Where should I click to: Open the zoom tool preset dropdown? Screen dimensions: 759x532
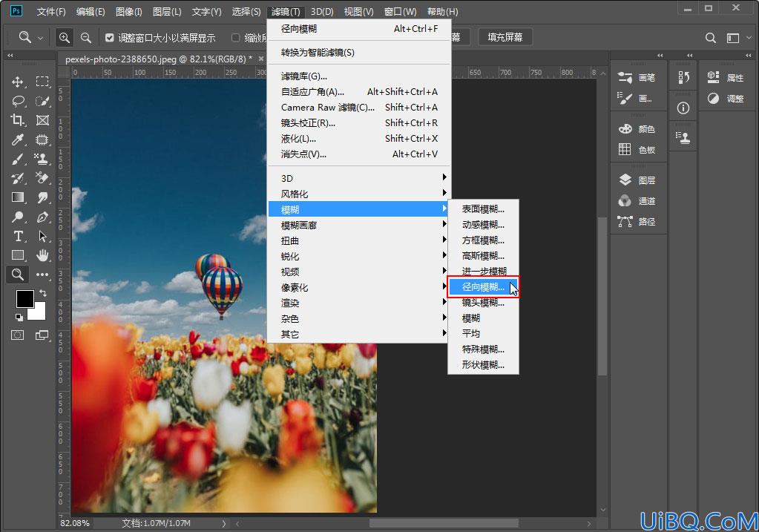point(41,38)
